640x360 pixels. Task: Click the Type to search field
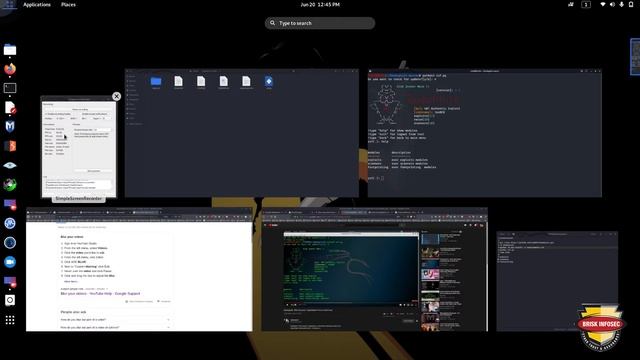(x=320, y=23)
